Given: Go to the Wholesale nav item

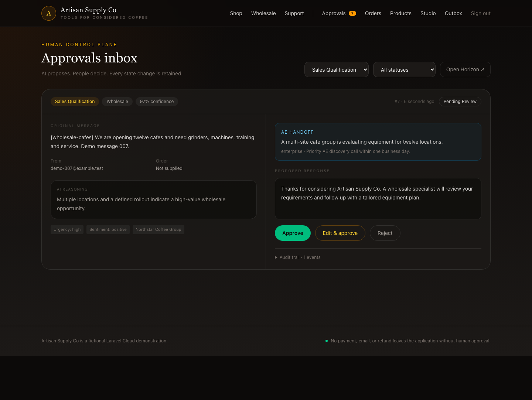Looking at the screenshot, I should click(x=263, y=13).
